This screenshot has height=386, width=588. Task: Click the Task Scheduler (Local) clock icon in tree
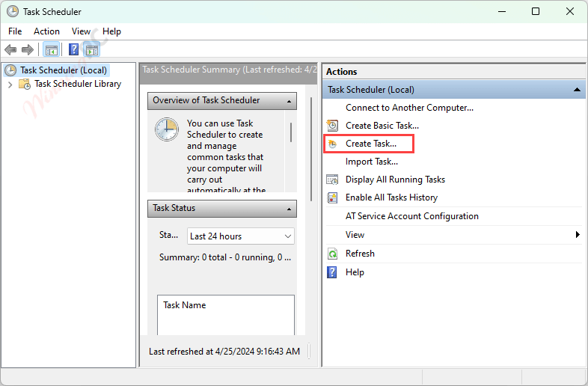(x=10, y=70)
